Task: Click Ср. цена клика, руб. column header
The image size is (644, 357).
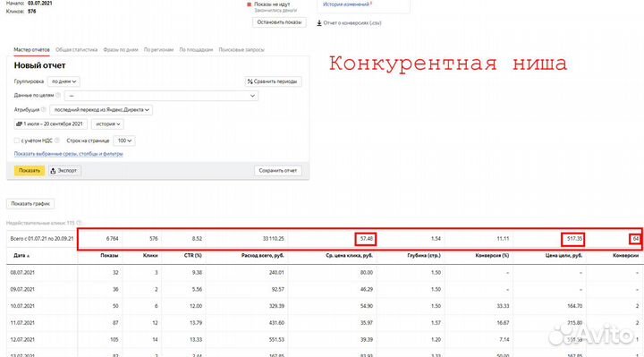Action: pyautogui.click(x=349, y=256)
